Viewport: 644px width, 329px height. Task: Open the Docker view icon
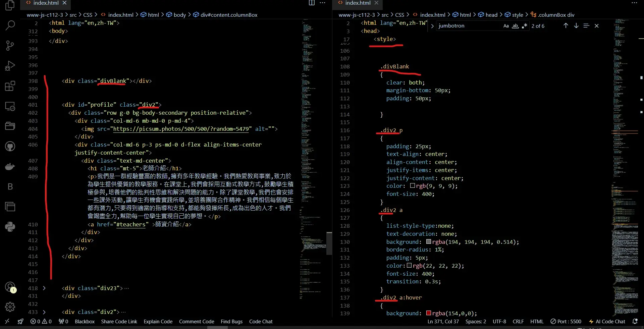pyautogui.click(x=10, y=166)
